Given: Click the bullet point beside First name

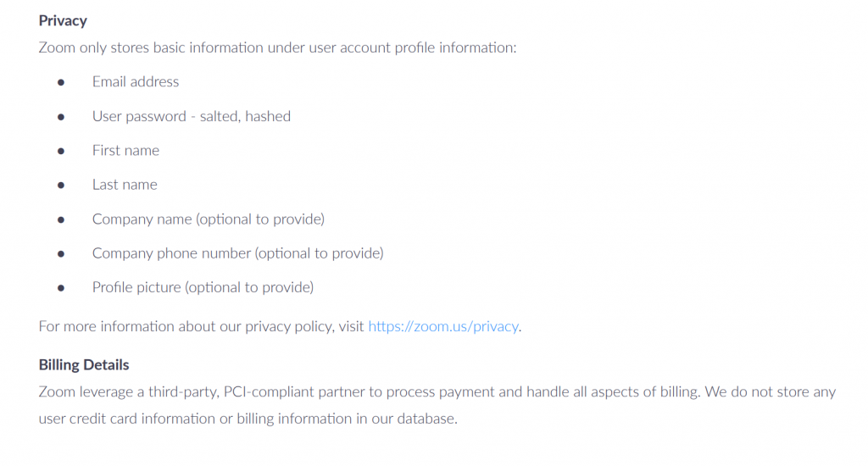Looking at the screenshot, I should click(x=61, y=151).
